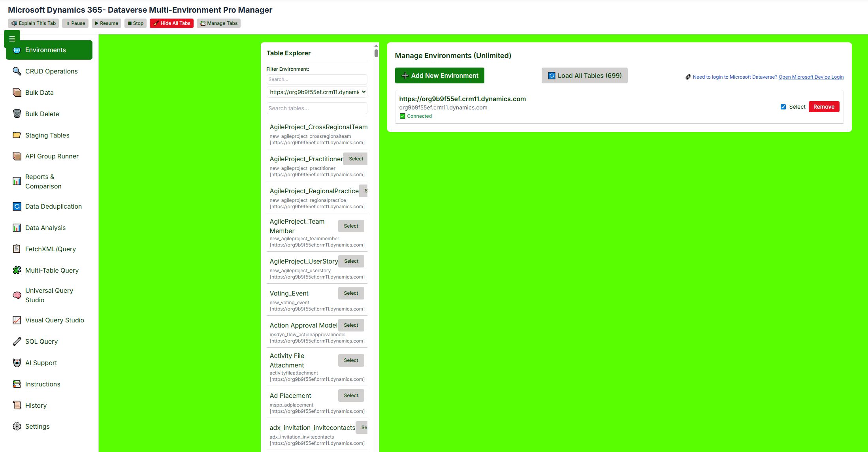
Task: Click the hamburger menu icon
Action: click(12, 38)
